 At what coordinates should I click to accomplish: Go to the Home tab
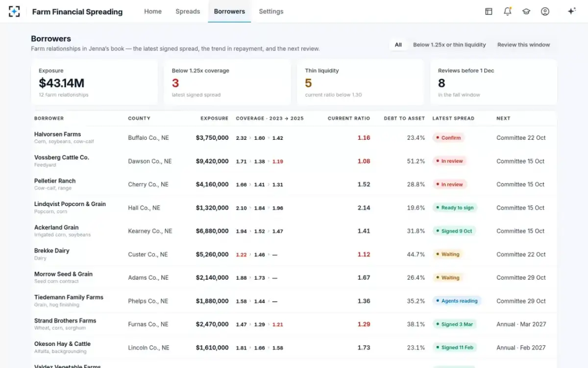(x=153, y=11)
